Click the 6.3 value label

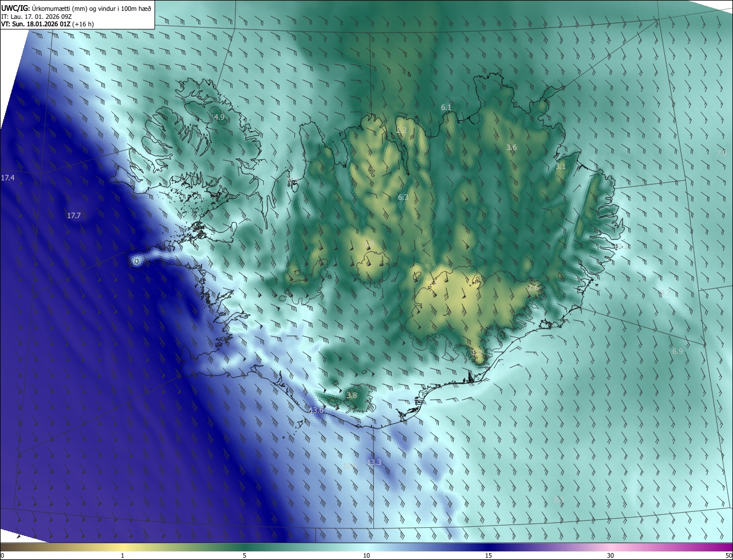coord(403,197)
